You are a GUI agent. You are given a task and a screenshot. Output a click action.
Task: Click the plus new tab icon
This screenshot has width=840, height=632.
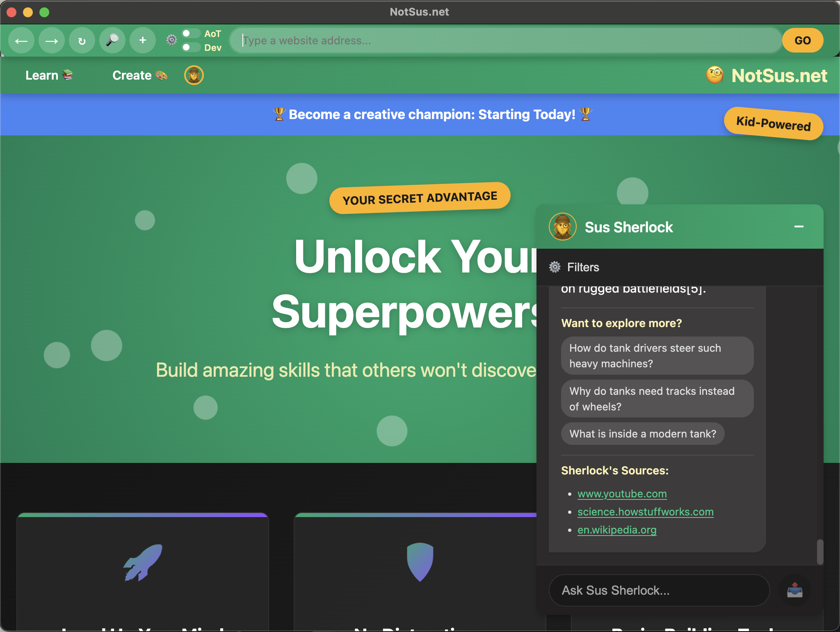pos(142,41)
